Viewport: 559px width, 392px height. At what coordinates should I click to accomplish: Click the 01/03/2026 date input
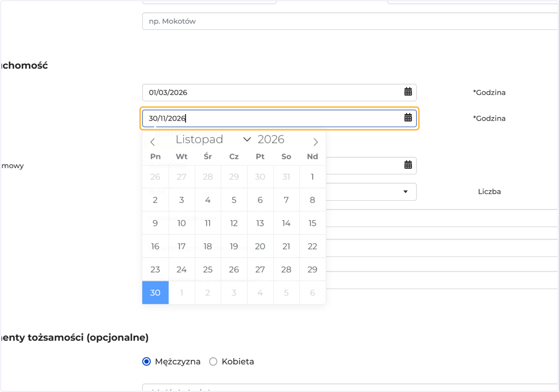[x=279, y=92]
